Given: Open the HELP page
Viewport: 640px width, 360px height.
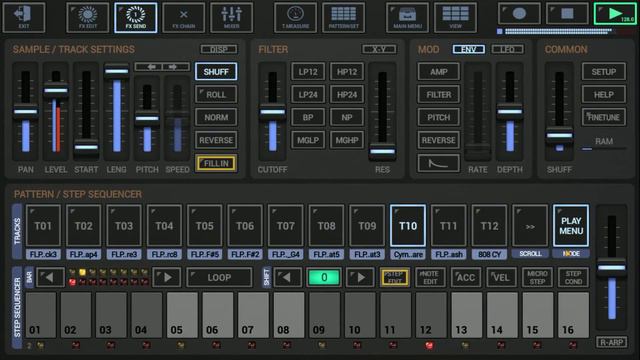Looking at the screenshot, I should tap(604, 95).
